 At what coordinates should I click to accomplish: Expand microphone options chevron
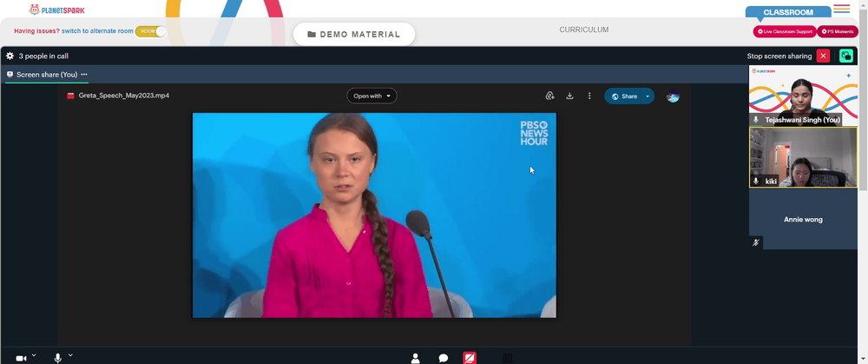70,354
